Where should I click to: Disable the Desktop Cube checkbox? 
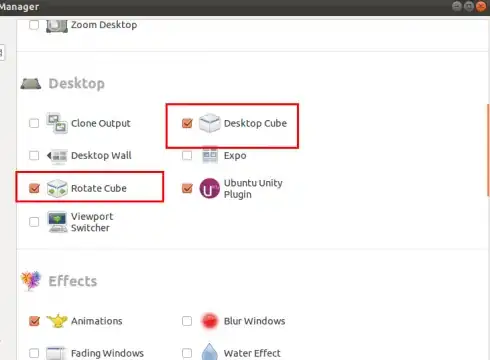click(x=187, y=123)
